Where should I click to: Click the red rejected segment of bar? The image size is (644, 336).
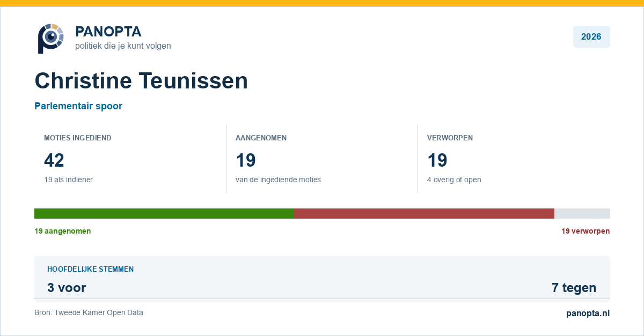(x=424, y=213)
